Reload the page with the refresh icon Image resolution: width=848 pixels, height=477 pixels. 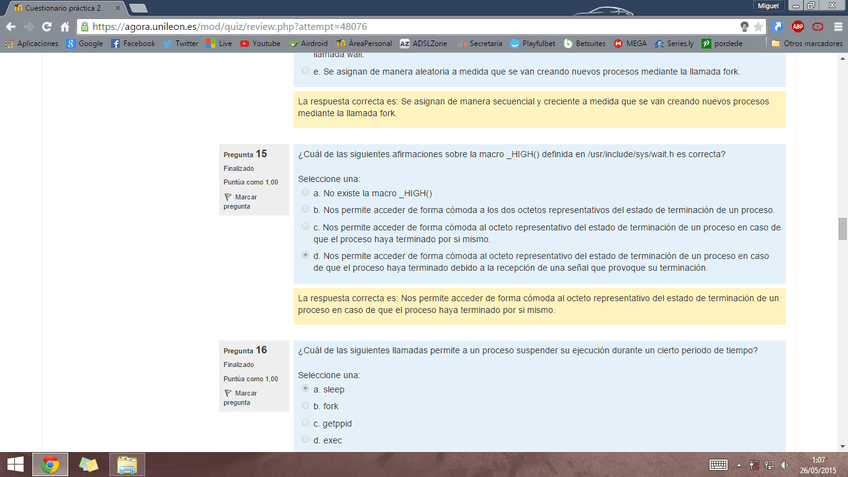[x=47, y=26]
